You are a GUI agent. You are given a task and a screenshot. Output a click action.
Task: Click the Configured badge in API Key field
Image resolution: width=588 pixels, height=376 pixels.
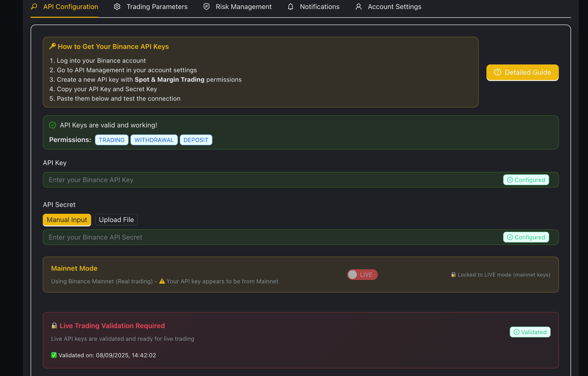coord(526,180)
